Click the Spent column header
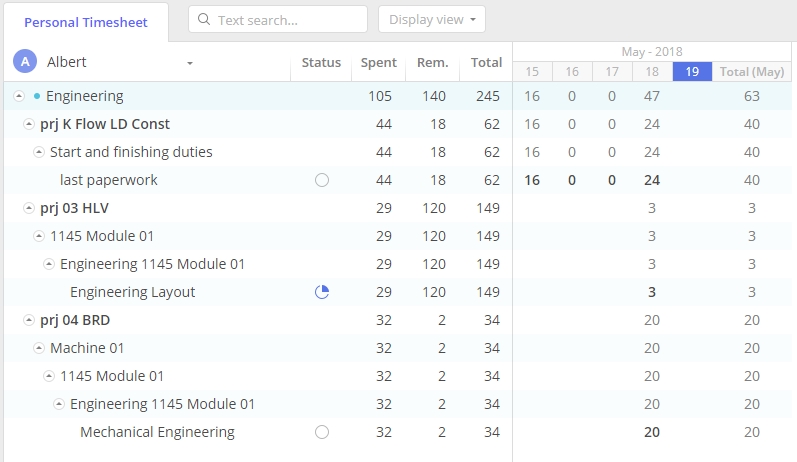The height and width of the screenshot is (462, 797). tap(378, 63)
